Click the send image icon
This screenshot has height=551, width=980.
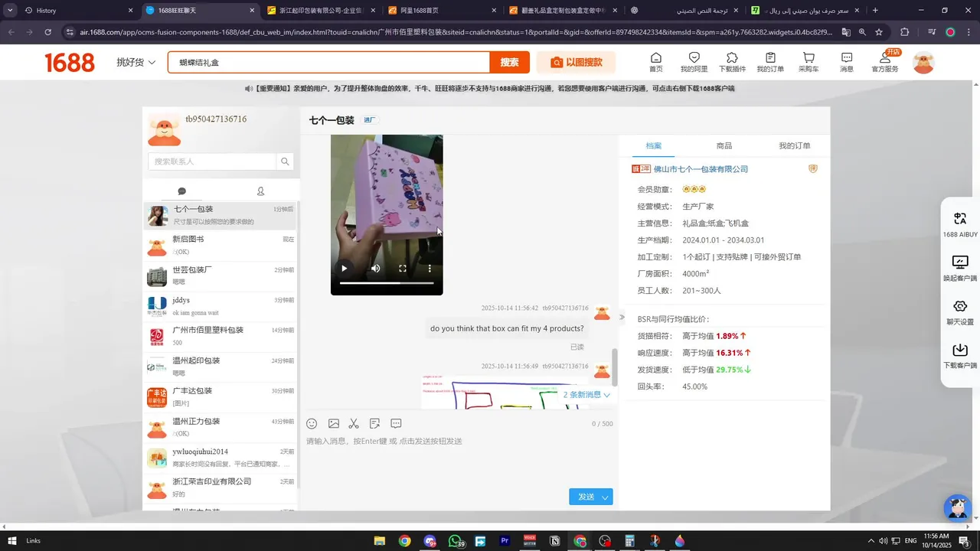(x=334, y=423)
